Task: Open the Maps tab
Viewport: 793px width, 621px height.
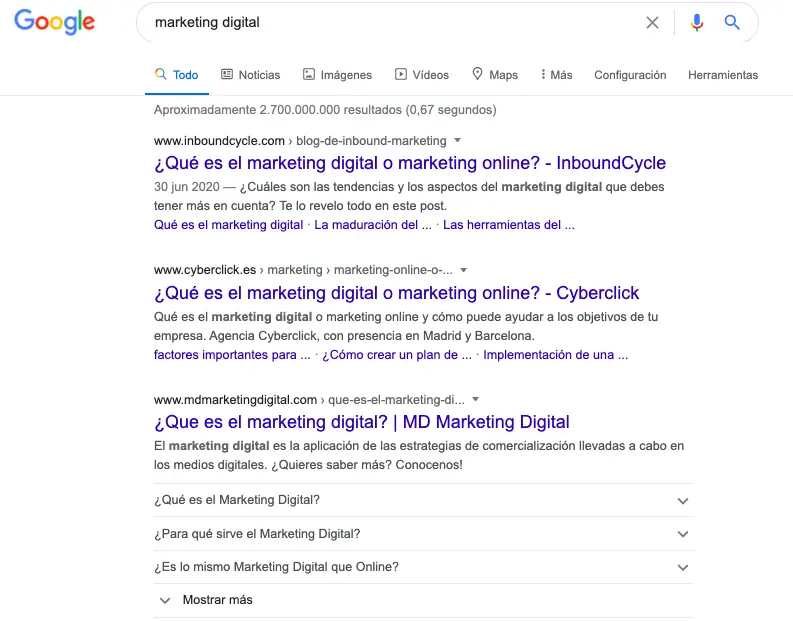Action: [495, 75]
